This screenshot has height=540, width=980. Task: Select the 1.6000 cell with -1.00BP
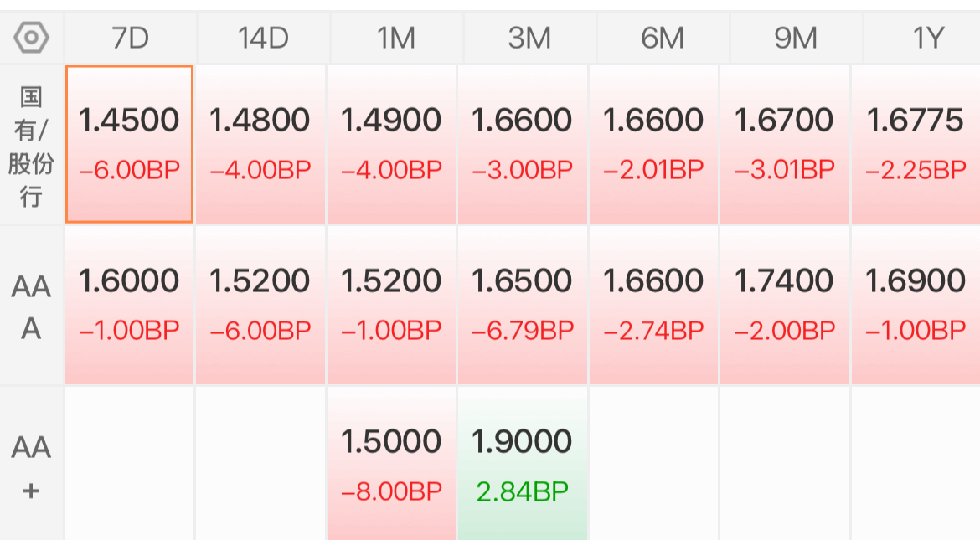pos(129,305)
